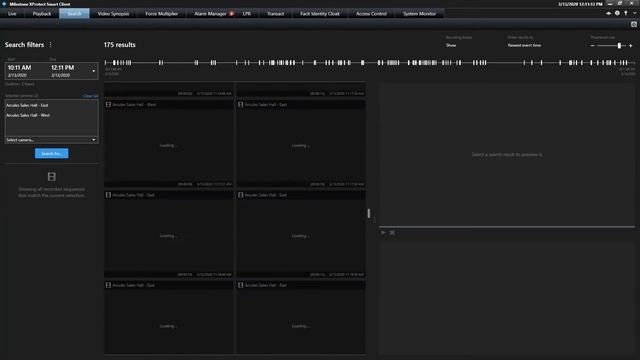Open the status icon in the top-right toolbar

point(617,13)
